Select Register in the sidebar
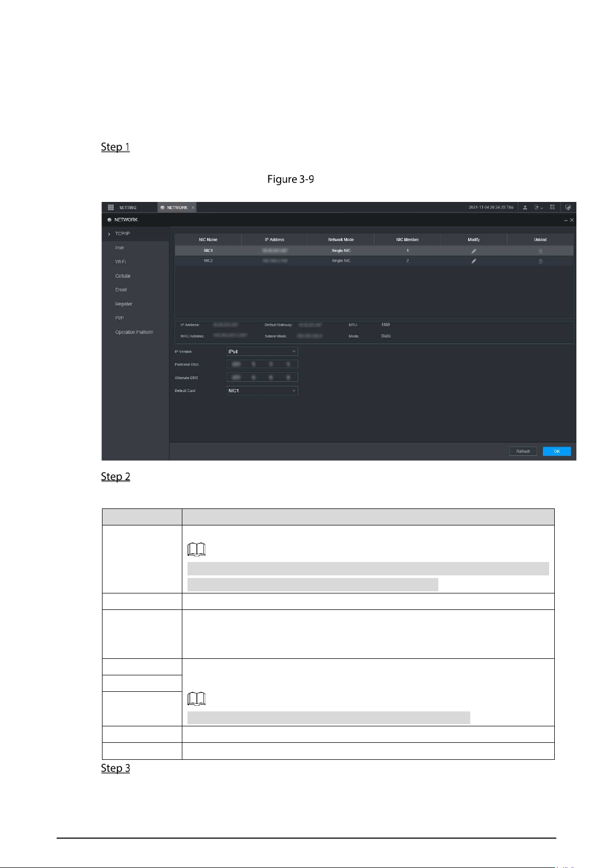The image size is (614, 868). 124,304
